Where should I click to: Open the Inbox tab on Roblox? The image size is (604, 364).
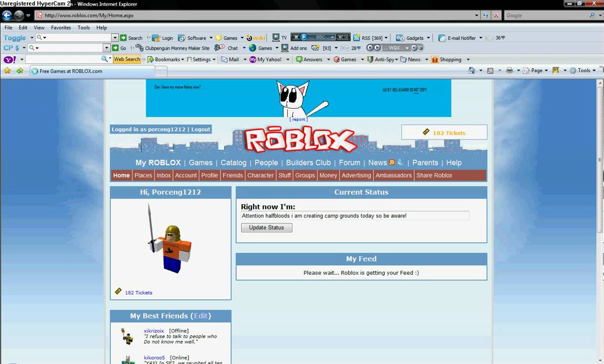[x=163, y=175]
